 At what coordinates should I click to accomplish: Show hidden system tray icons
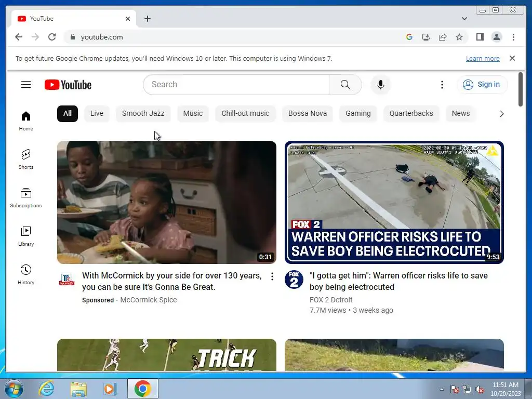[x=442, y=389]
